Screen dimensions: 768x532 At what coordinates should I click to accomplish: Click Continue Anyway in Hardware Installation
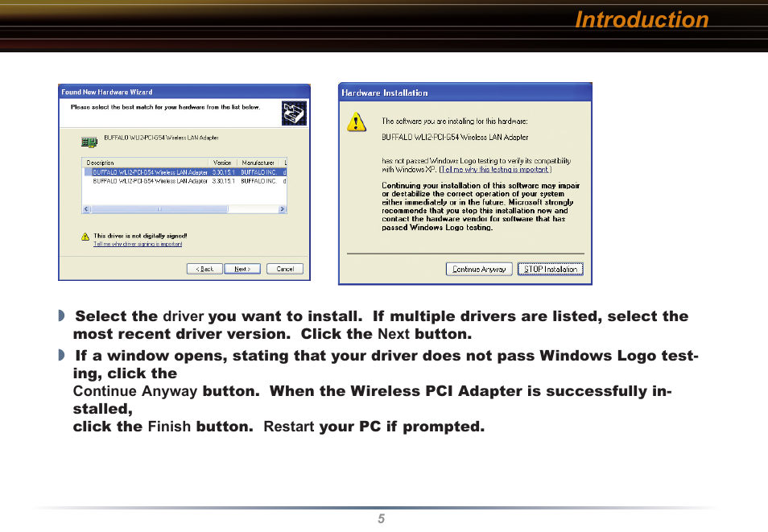[479, 269]
